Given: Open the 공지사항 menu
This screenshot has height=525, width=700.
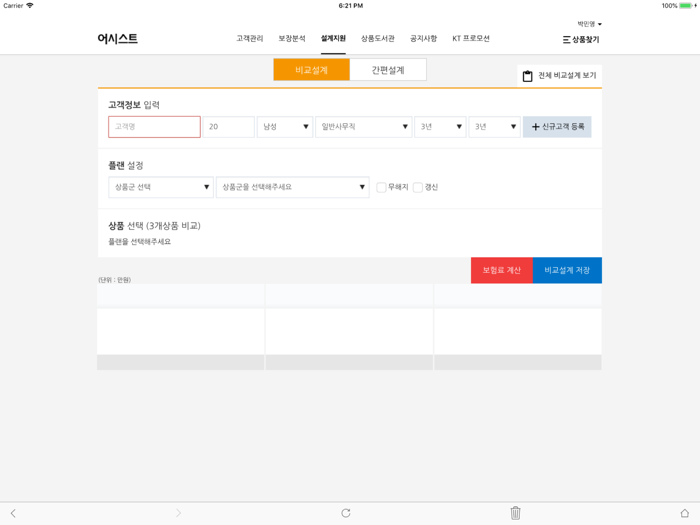Looking at the screenshot, I should pyautogui.click(x=423, y=38).
